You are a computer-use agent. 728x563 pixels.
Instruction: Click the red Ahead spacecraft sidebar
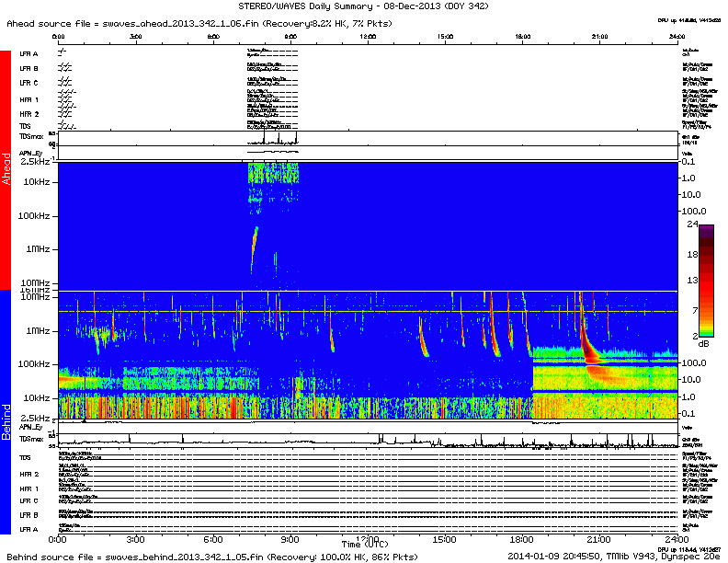pyautogui.click(x=6, y=170)
